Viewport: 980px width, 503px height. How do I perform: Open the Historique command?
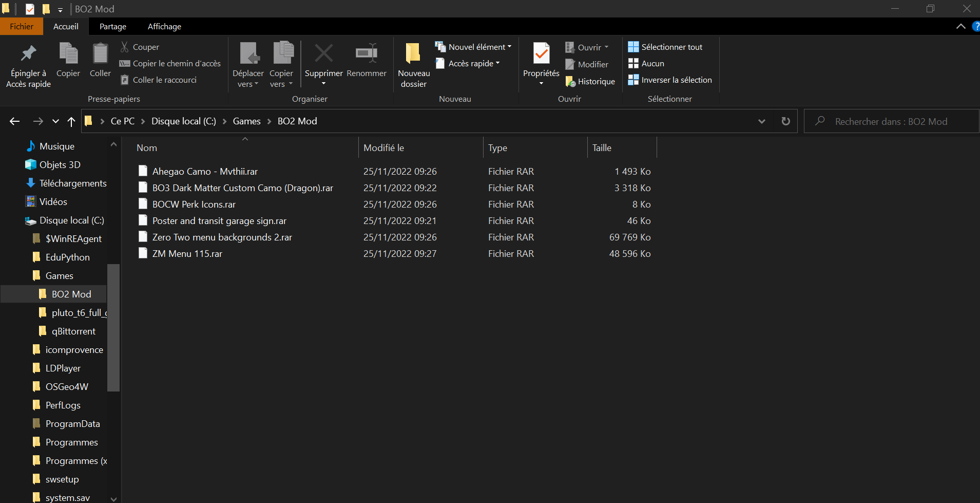(590, 81)
